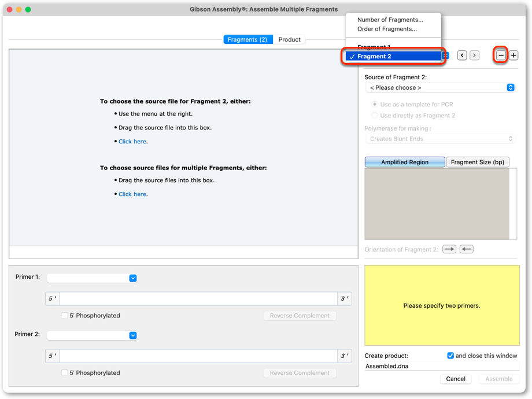Click here link for Fragment 2 source file

pos(132,142)
